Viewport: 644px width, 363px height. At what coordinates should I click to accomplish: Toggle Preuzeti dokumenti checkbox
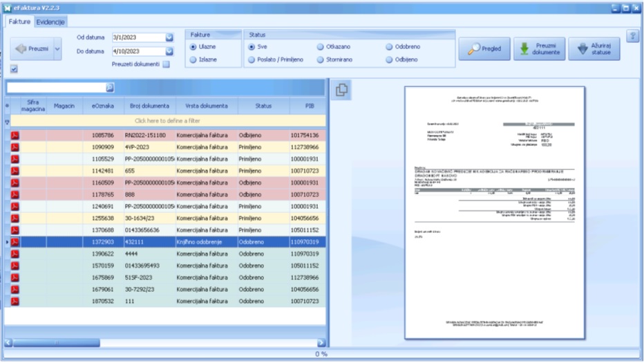[x=167, y=64]
